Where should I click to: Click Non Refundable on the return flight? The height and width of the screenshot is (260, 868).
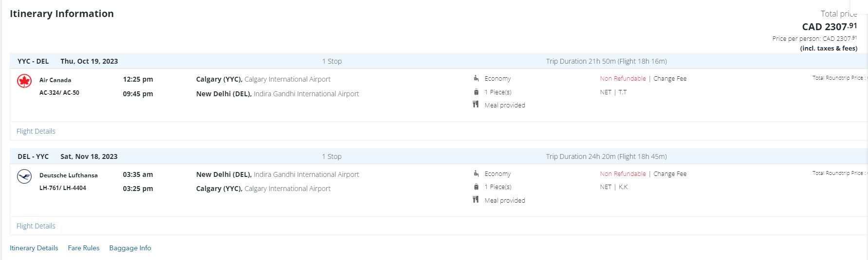(x=623, y=174)
